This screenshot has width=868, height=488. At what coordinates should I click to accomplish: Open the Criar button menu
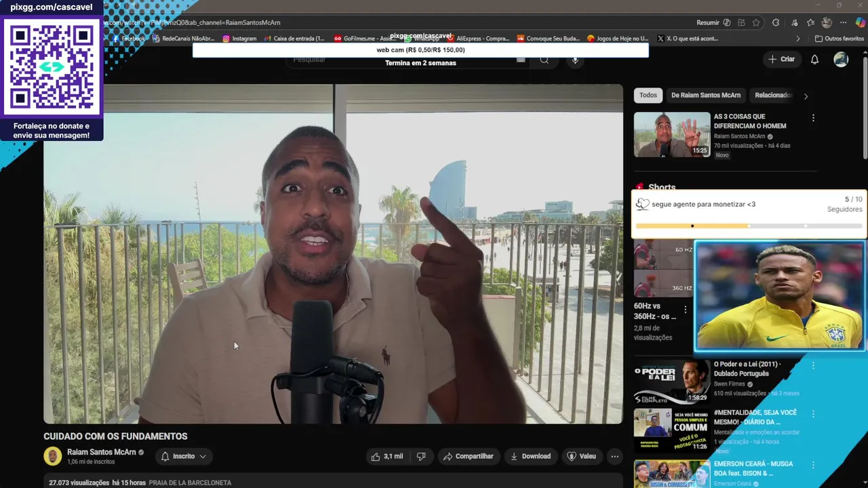pos(781,60)
